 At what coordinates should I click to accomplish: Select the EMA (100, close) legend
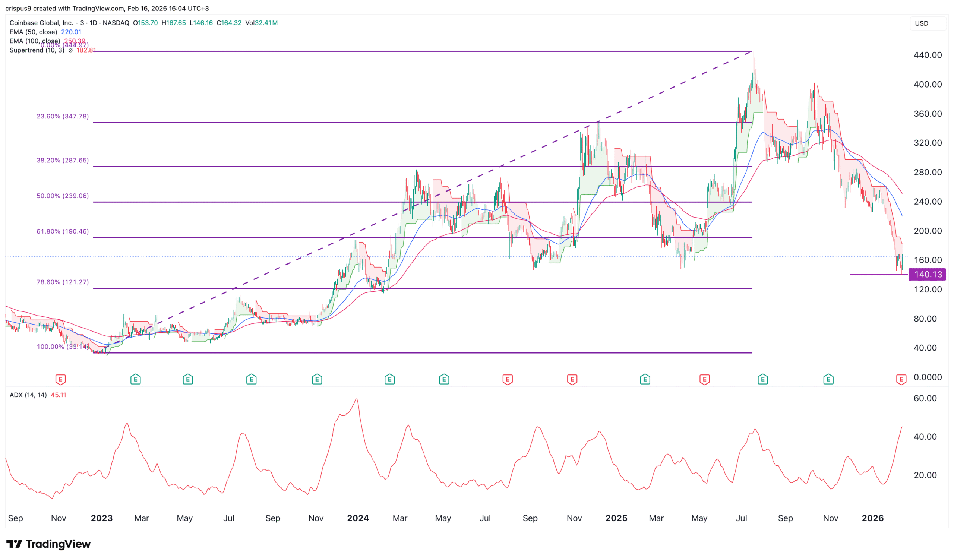pyautogui.click(x=35, y=41)
